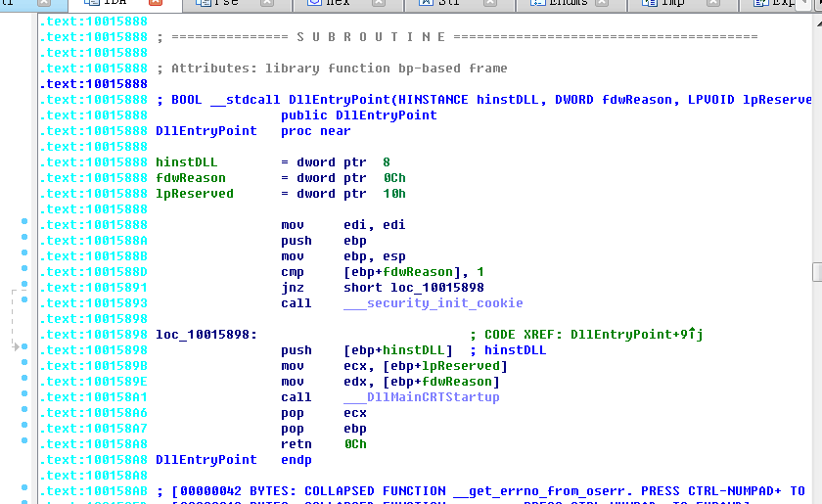Click the 'mov ebp, esp' instruction
This screenshot has height=504, width=822.
point(342,256)
